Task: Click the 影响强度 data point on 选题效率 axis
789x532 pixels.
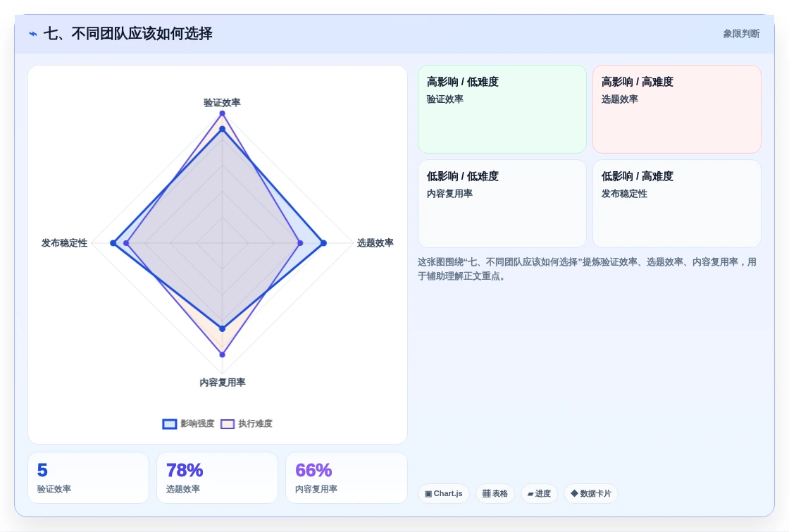Action: [x=323, y=243]
